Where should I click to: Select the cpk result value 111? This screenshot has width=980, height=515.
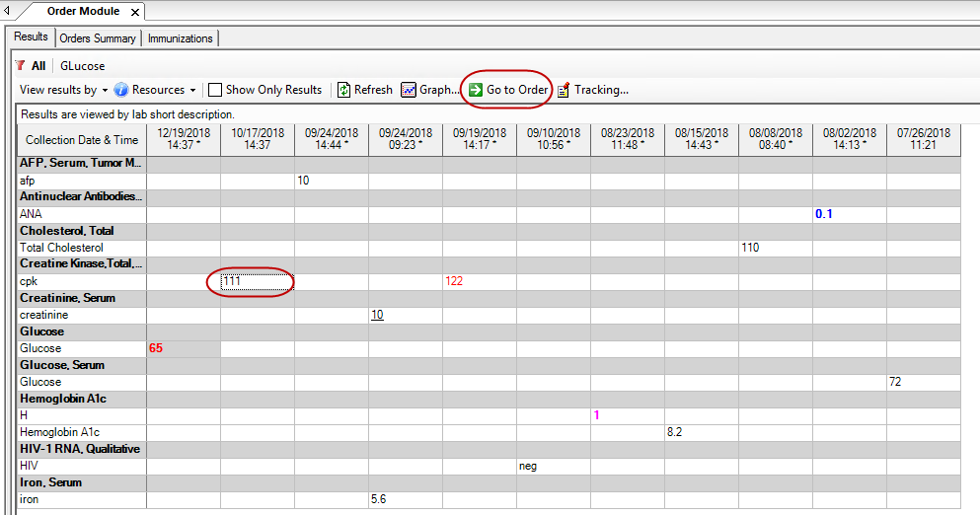pos(233,281)
